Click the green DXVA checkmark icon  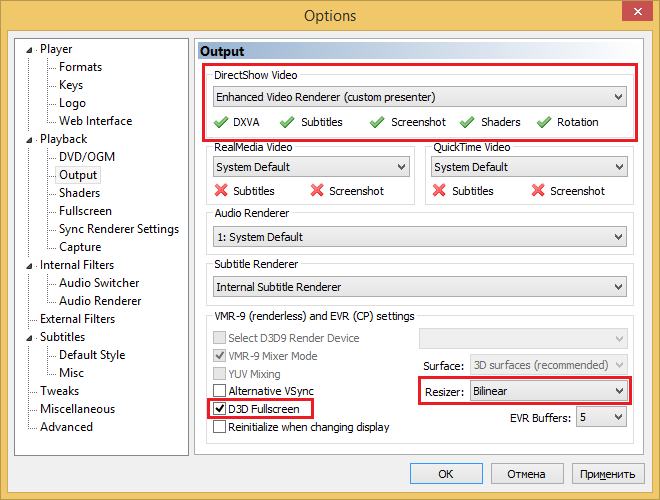pos(222,122)
